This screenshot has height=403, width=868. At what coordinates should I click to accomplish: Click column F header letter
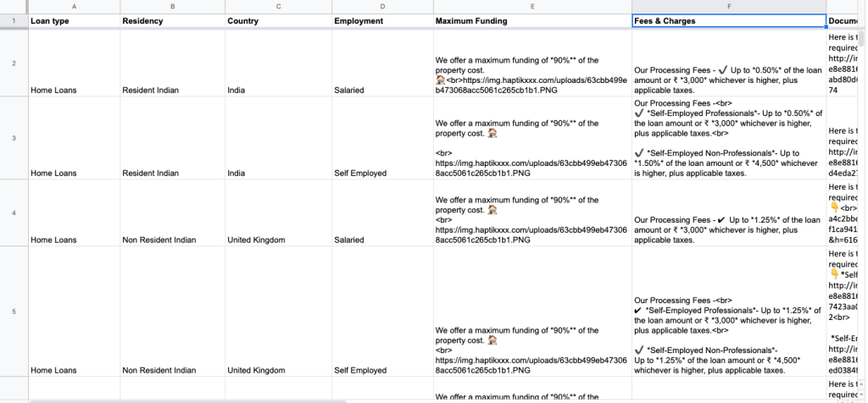click(729, 6)
